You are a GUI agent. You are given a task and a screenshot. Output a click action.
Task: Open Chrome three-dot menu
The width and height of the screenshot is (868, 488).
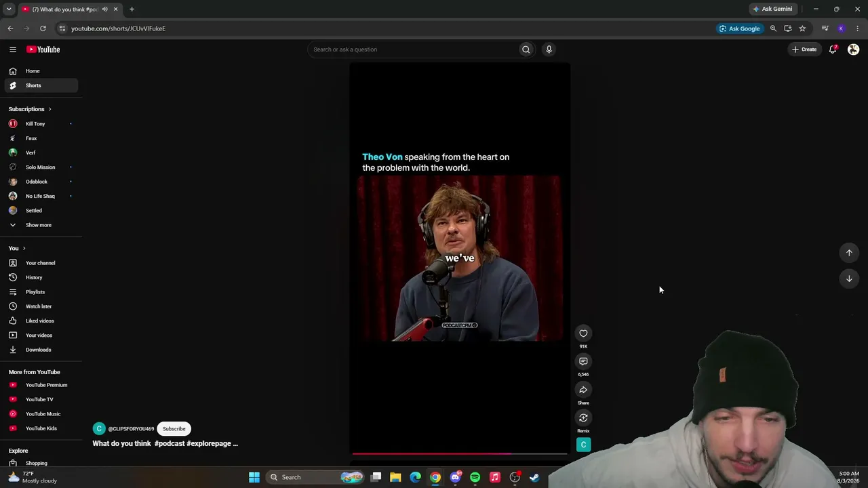(858, 28)
